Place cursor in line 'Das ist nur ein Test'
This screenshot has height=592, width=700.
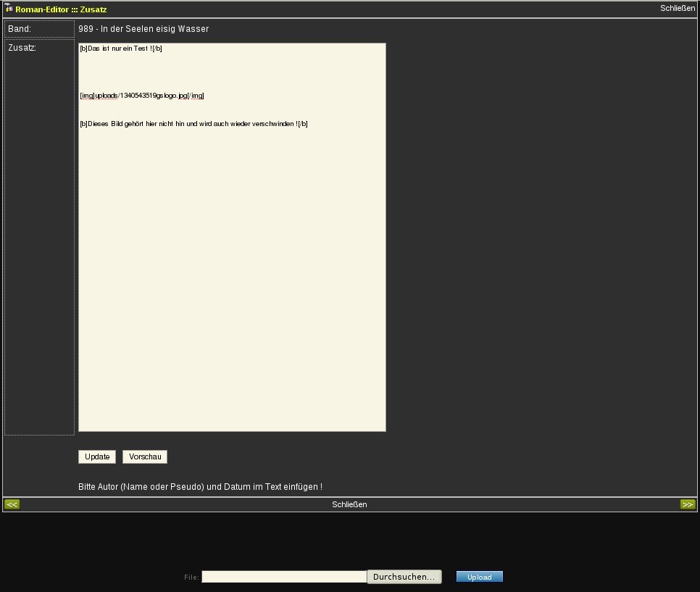click(x=120, y=49)
